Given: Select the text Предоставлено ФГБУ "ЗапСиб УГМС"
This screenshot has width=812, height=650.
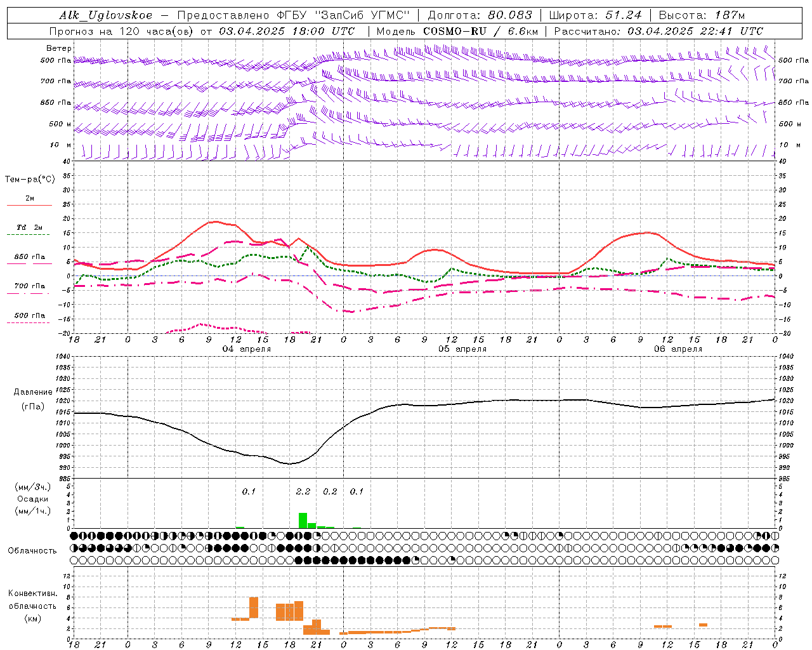Looking at the screenshot, I should (293, 15).
